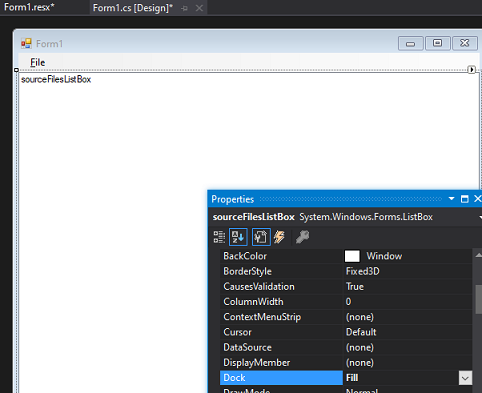Open the ListBox smart tag arrow
Image resolution: width=482 pixels, height=393 pixels.
[471, 70]
